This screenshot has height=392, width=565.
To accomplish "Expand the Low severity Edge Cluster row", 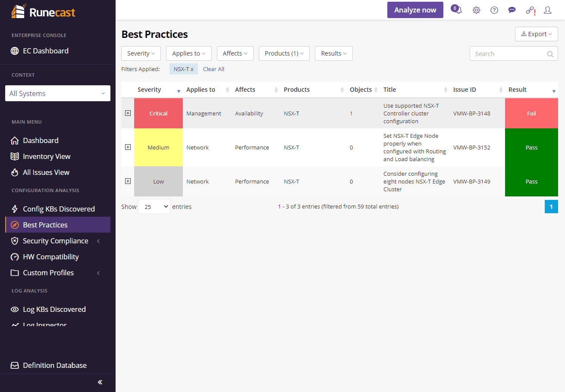I will pyautogui.click(x=128, y=181).
